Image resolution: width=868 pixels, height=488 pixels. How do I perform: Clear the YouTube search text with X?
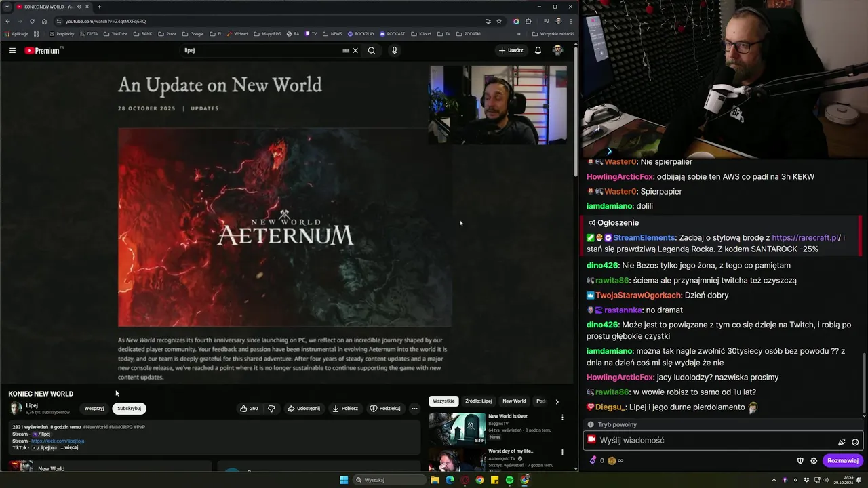tap(355, 50)
